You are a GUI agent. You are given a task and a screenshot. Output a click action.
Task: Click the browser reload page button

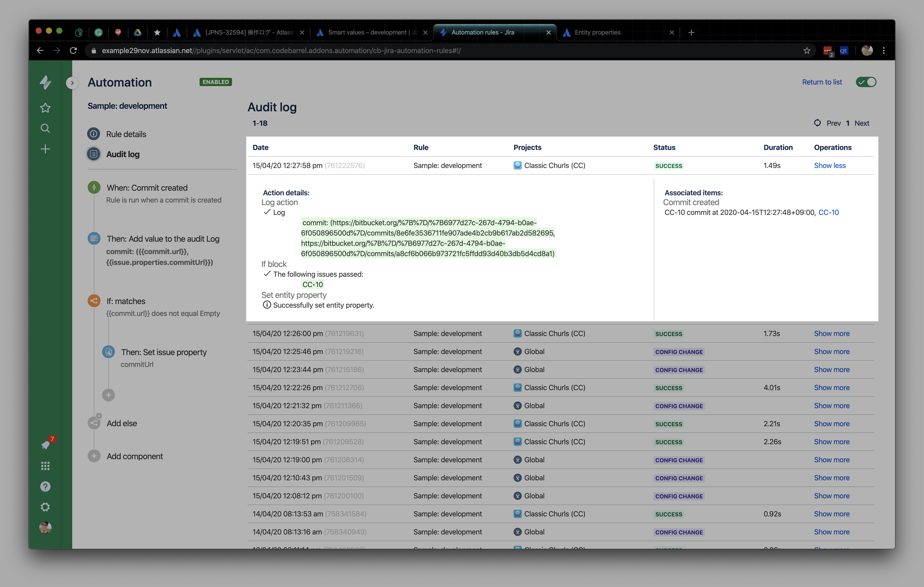[73, 51]
